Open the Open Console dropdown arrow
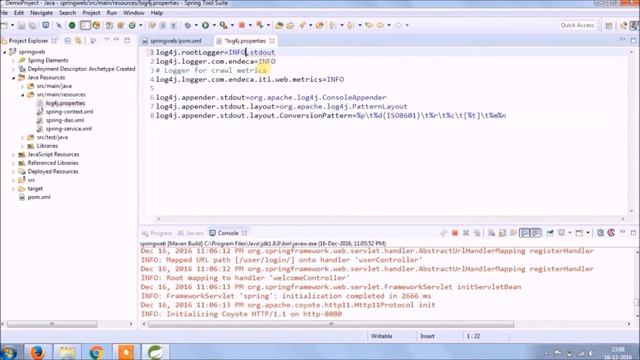Image resolution: width=640 pixels, height=360 pixels. click(x=588, y=233)
